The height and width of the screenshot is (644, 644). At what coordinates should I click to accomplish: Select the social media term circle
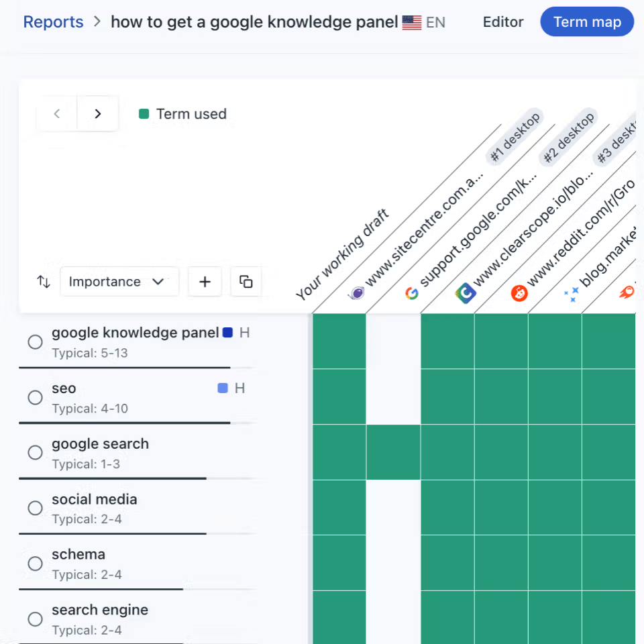point(36,508)
